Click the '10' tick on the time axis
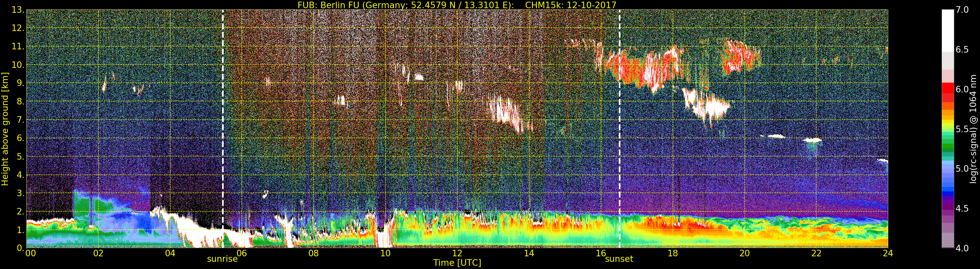Screen dimensions: 980x269 [385, 253]
